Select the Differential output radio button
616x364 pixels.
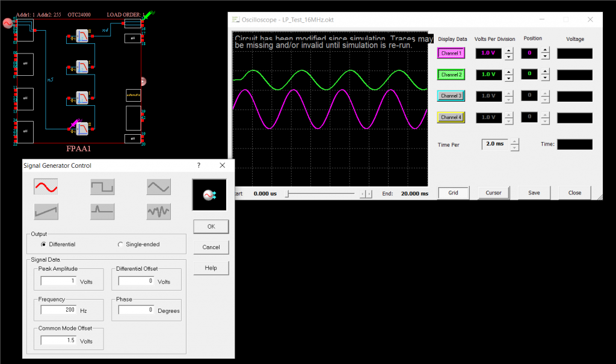coord(43,244)
